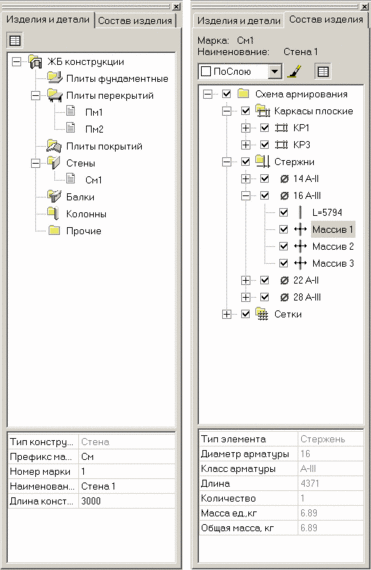Select the Сетки mesh folder icon
This screenshot has height=570, width=371.
click(262, 314)
